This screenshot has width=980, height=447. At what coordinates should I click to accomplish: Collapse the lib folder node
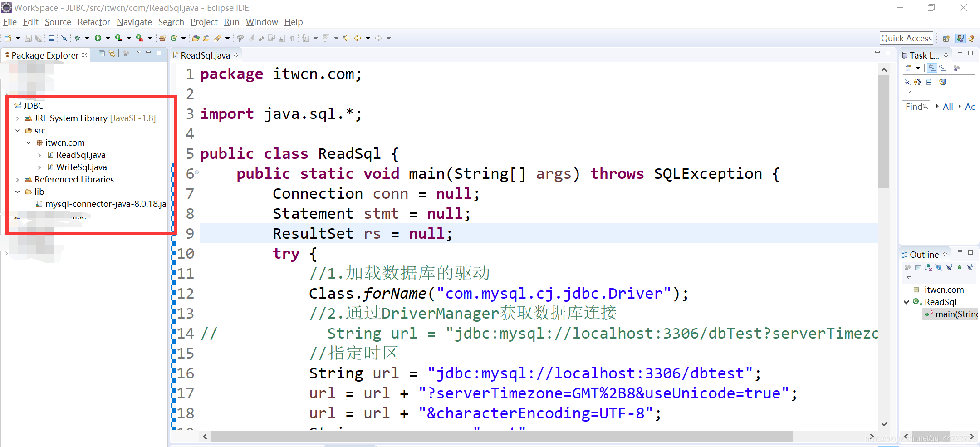(x=17, y=192)
